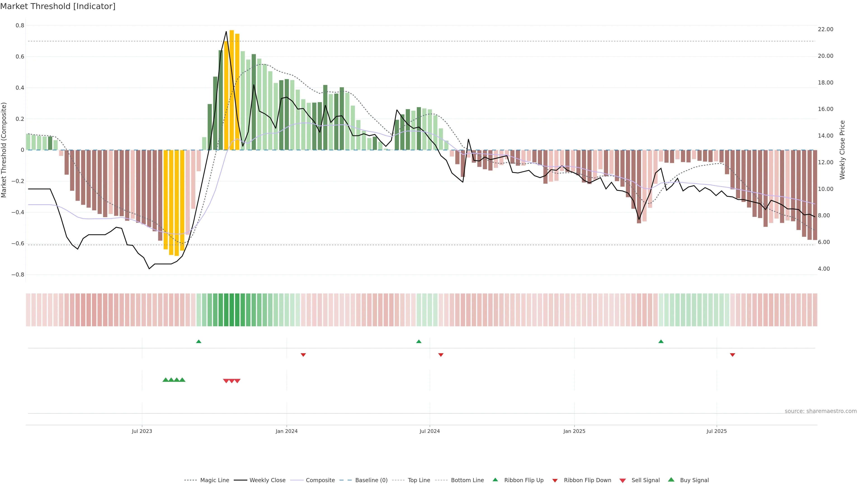Click the Ribbon Flip Up legend triangle icon
The width and height of the screenshot is (868, 488).
[495, 480]
